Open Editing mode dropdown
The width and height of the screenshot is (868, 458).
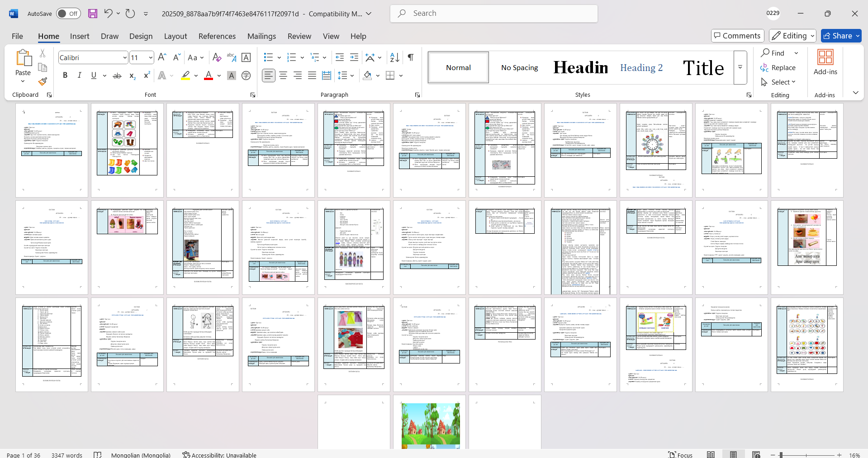pos(793,36)
